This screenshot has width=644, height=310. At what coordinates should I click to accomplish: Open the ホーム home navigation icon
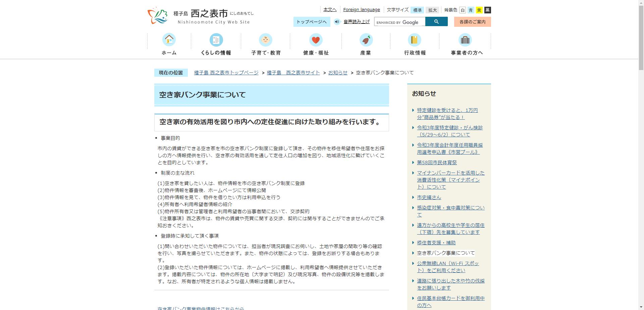click(169, 40)
